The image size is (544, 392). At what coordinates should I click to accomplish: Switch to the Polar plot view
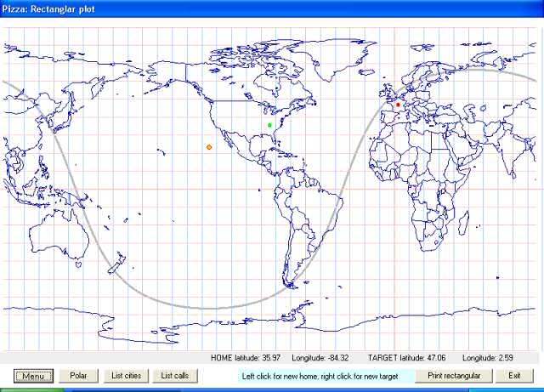[x=79, y=376]
